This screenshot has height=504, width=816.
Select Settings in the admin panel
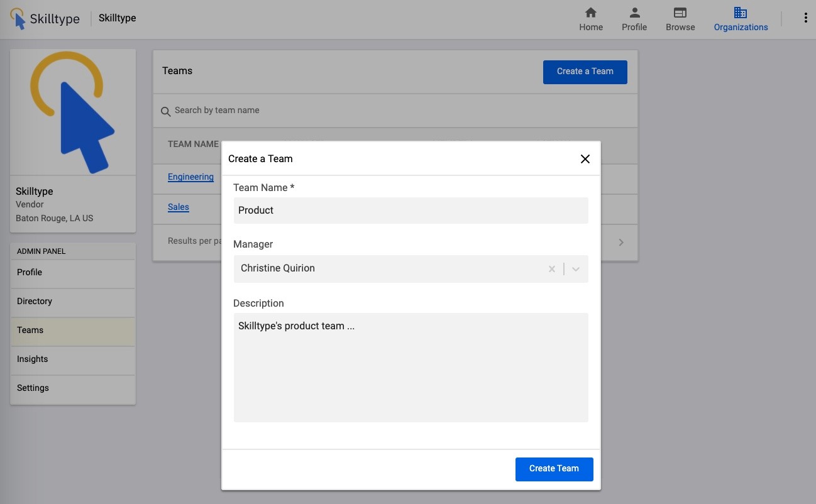[x=73, y=388]
